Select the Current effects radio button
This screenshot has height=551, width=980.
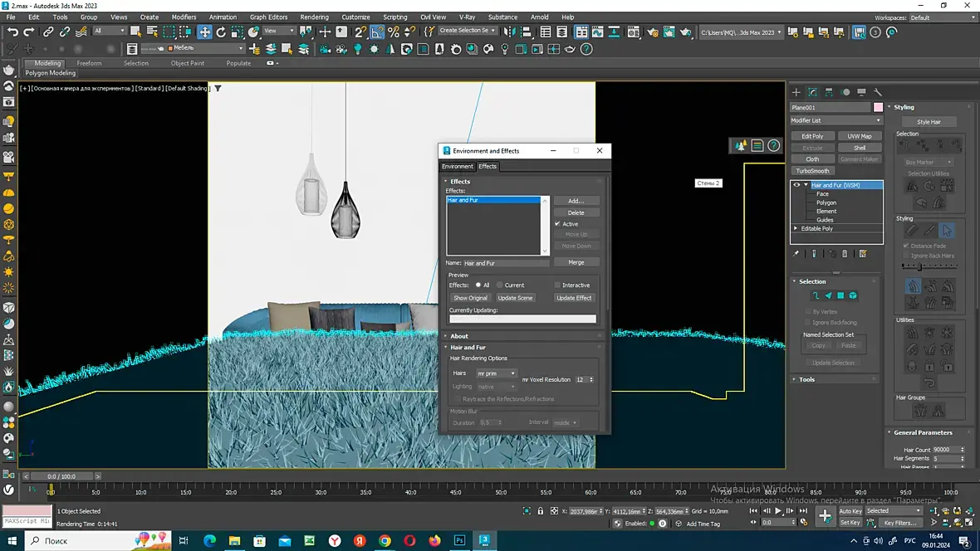(500, 285)
